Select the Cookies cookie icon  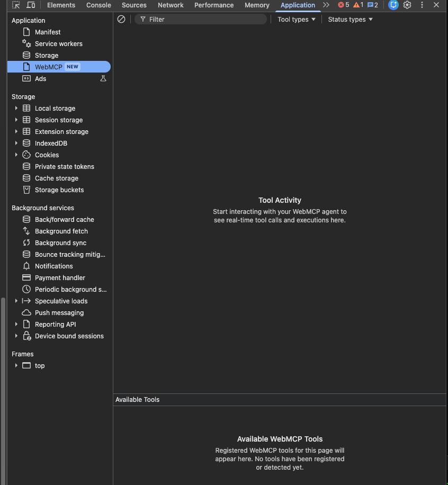click(26, 155)
